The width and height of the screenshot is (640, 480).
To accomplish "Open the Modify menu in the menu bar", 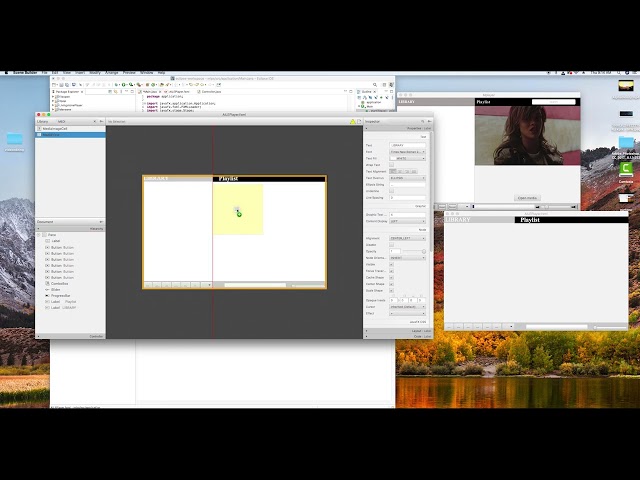I will pos(95,73).
